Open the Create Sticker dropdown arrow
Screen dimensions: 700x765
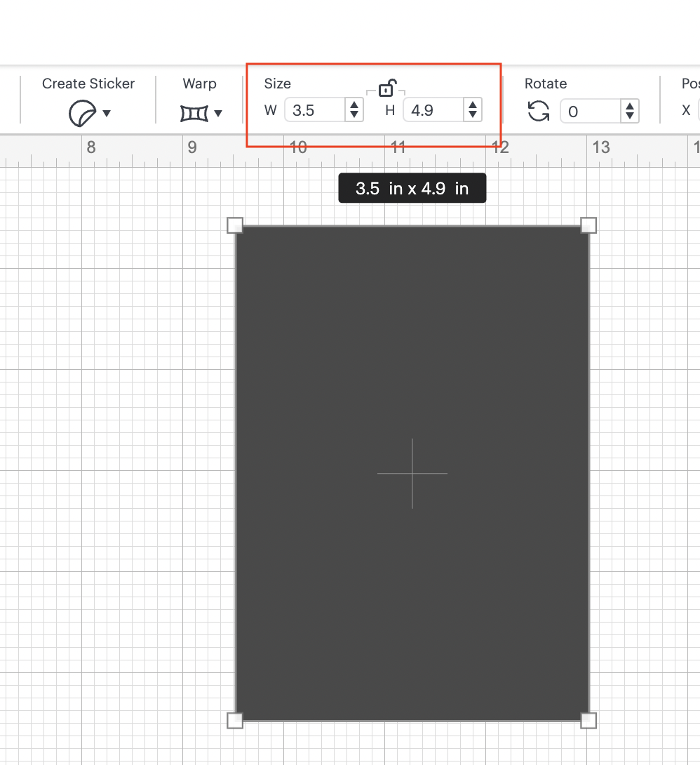pos(107,113)
